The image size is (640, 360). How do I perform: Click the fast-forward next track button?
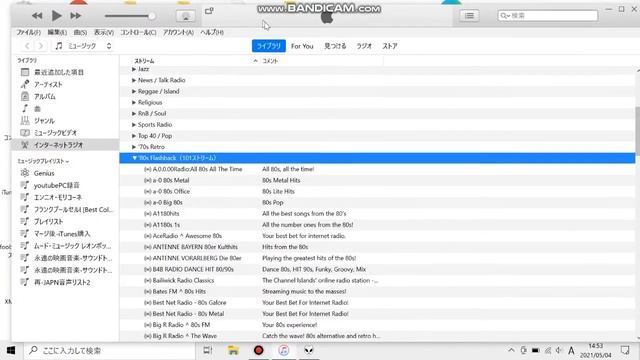pyautogui.click(x=76, y=16)
